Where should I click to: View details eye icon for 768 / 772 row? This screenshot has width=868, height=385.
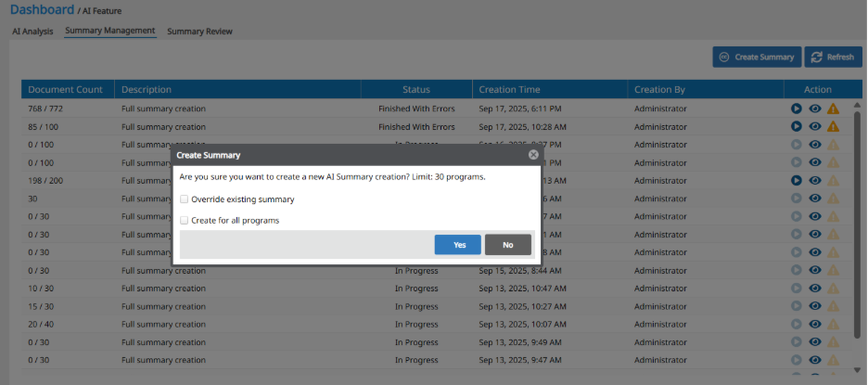click(x=814, y=109)
